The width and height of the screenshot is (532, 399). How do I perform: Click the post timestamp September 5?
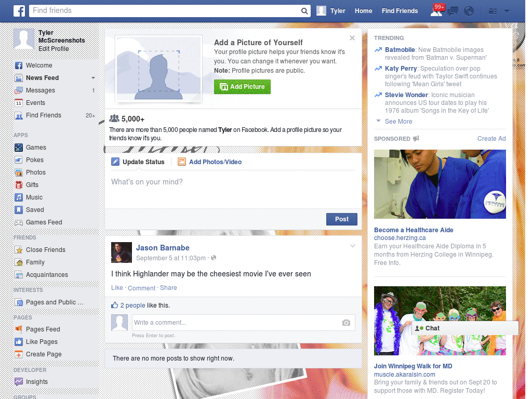[170, 258]
